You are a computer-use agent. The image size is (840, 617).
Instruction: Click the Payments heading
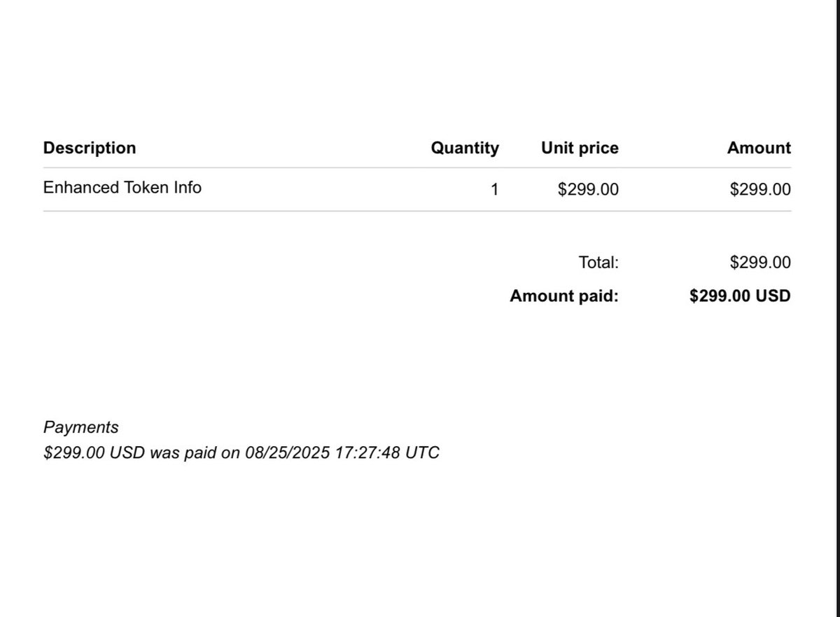click(x=81, y=427)
